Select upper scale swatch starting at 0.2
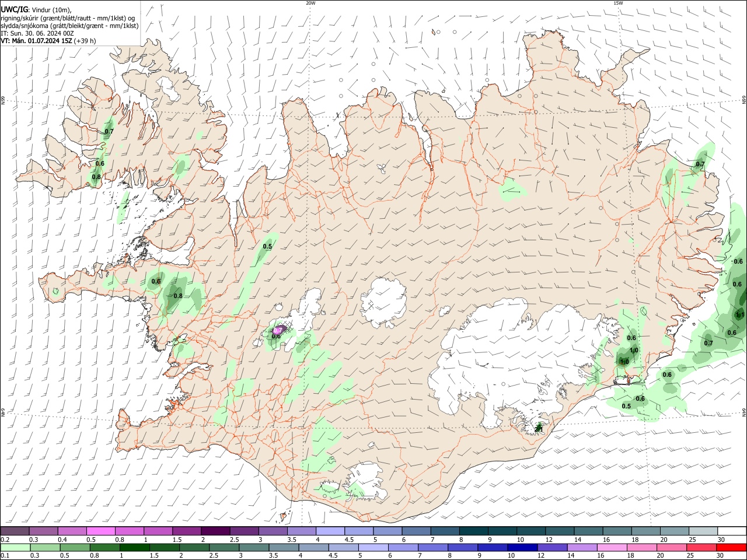Screen dimensions: 747x560 [x=15, y=531]
